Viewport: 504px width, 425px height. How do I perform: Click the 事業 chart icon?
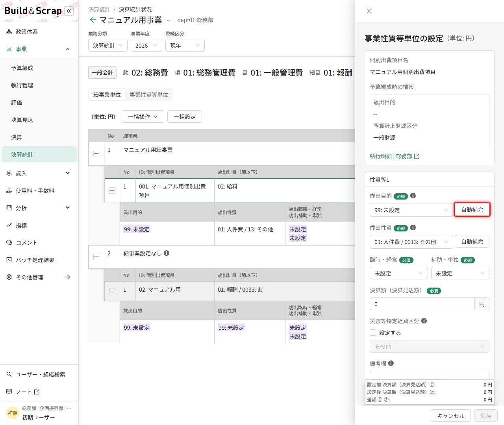9,49
